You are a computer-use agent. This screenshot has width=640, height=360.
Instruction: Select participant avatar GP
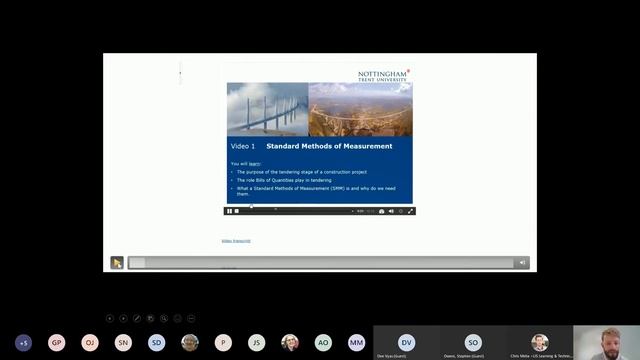click(57, 343)
